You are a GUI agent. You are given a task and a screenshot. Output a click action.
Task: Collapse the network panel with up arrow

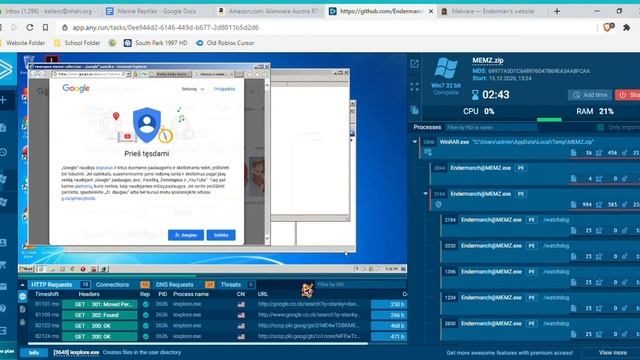point(22,285)
